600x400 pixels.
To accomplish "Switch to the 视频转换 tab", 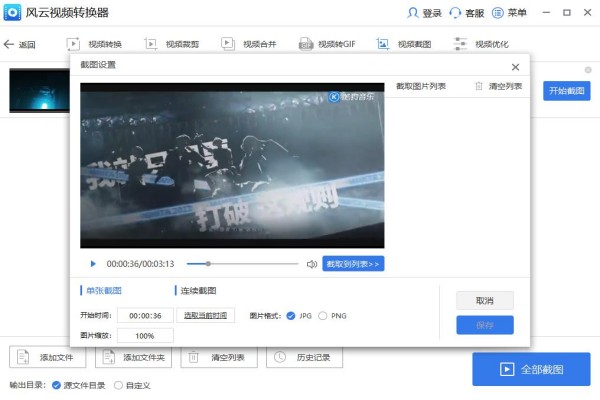I will tap(94, 44).
